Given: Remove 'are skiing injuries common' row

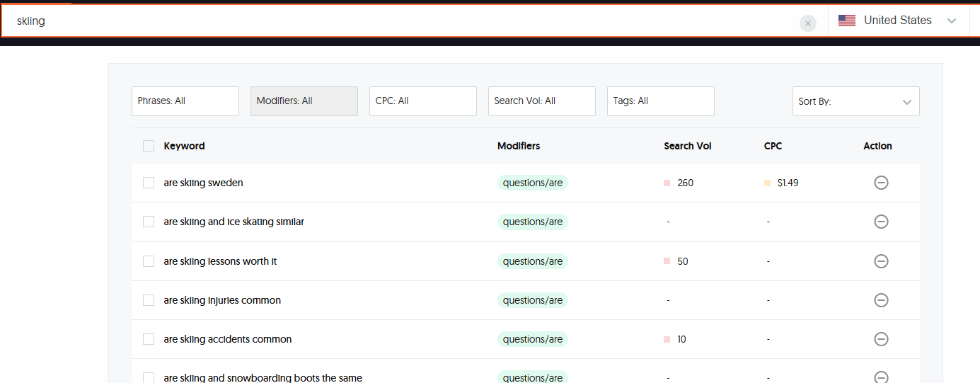Looking at the screenshot, I should 881,300.
